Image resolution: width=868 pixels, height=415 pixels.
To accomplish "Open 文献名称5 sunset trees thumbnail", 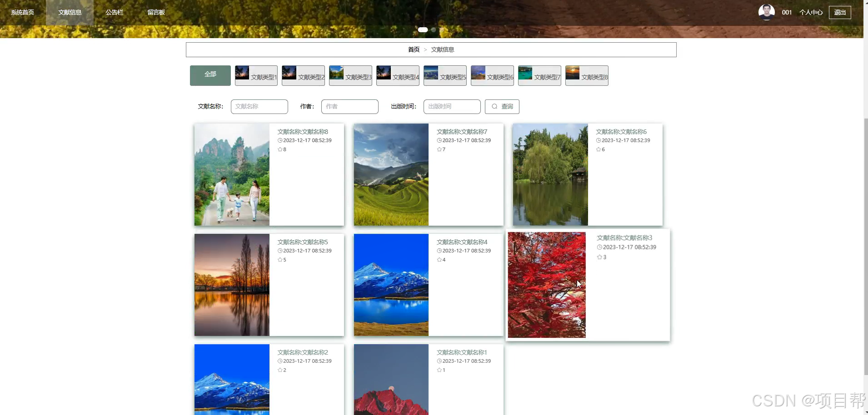I will coord(232,285).
